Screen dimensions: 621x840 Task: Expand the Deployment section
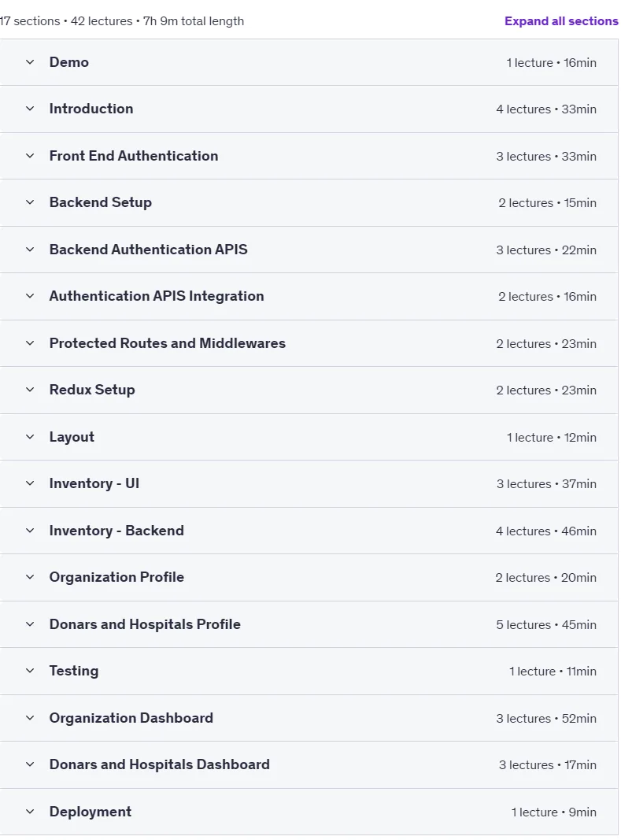(309, 812)
